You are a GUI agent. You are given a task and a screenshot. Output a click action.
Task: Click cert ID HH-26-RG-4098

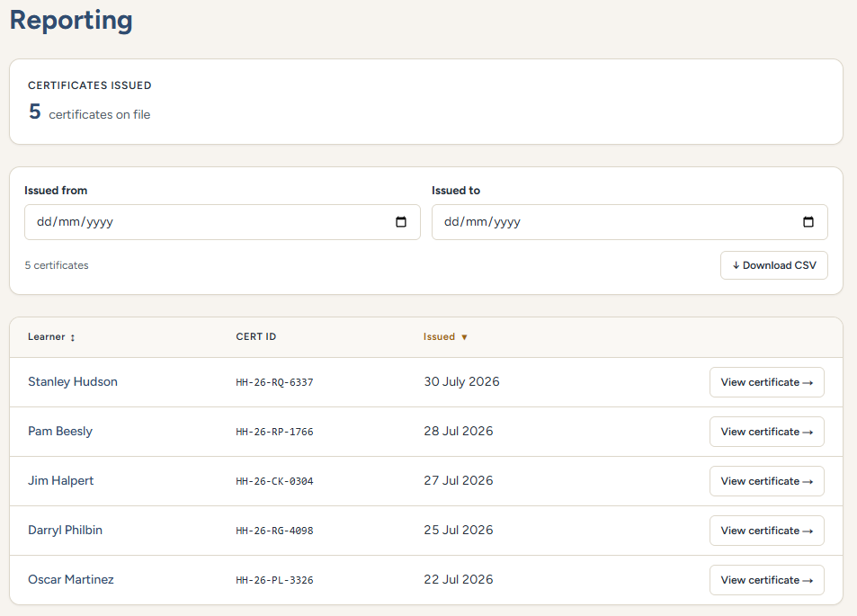pyautogui.click(x=274, y=531)
